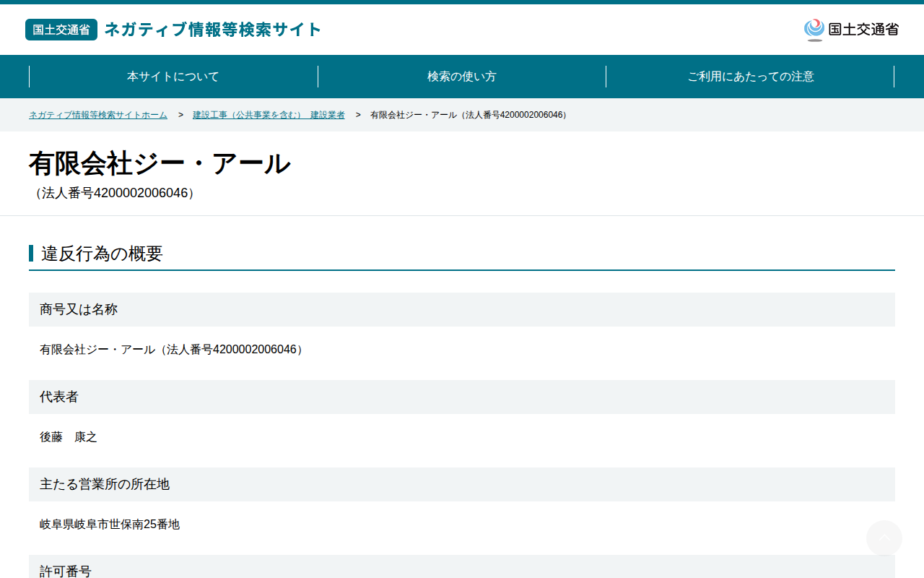The image size is (924, 578).
Task: Click the page heading 有限会社ジー・アール
Action: (x=160, y=164)
